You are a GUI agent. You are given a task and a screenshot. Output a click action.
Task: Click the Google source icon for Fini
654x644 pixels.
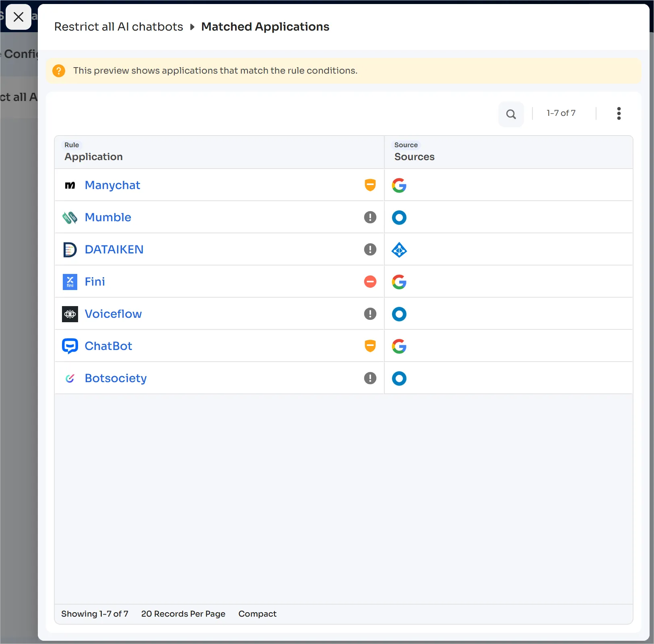pos(399,282)
